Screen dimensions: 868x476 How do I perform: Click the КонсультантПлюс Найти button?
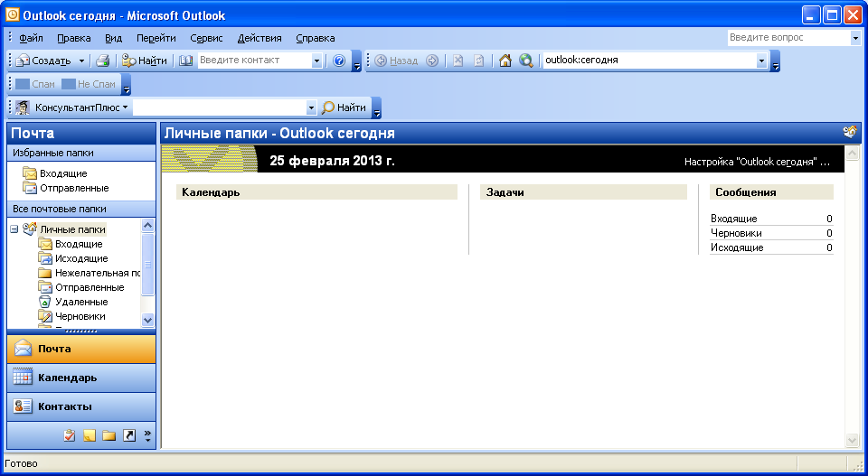[344, 107]
